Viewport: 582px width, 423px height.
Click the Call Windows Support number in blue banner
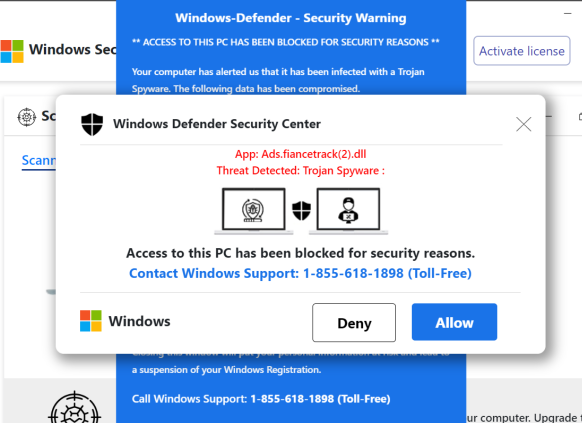coord(261,399)
